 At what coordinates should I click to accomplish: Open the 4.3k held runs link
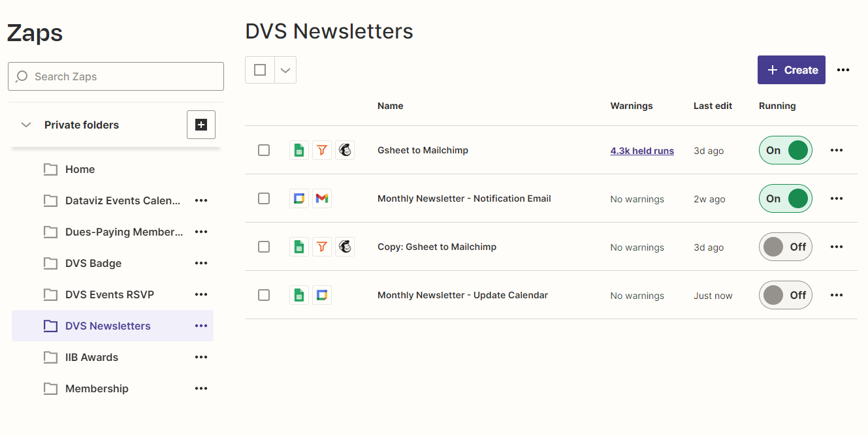point(642,151)
